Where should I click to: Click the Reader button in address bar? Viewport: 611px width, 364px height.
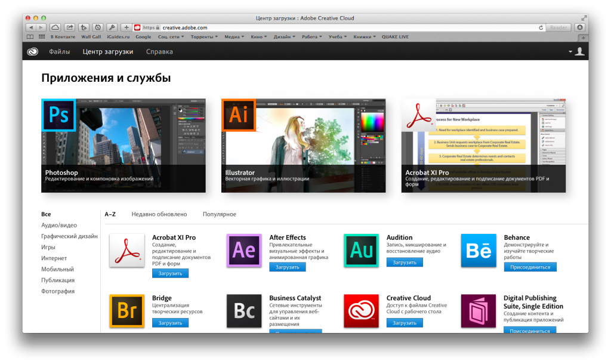click(558, 27)
